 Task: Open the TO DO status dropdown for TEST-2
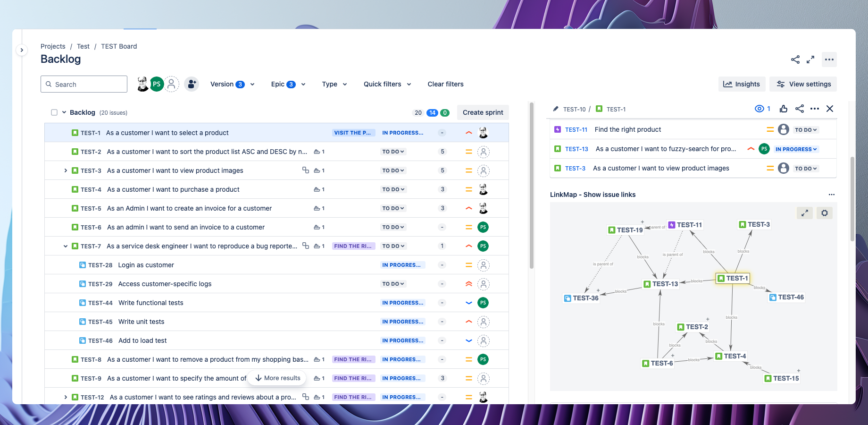click(x=393, y=152)
